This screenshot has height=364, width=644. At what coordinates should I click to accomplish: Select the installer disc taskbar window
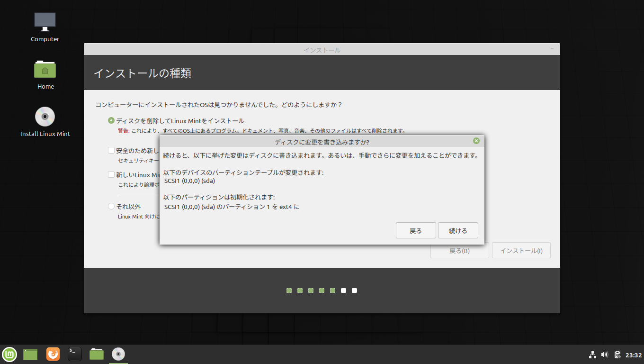coord(118,354)
